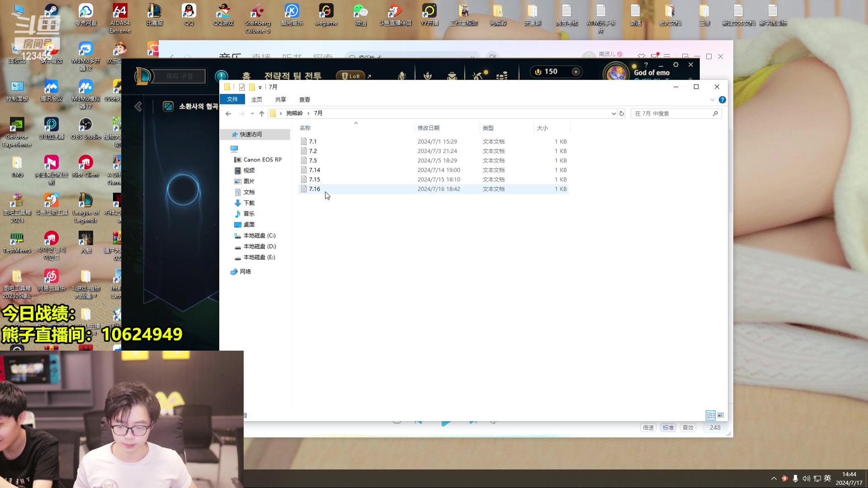Click taskbar volume speaker icon
The width and height of the screenshot is (868, 488).
click(x=806, y=479)
